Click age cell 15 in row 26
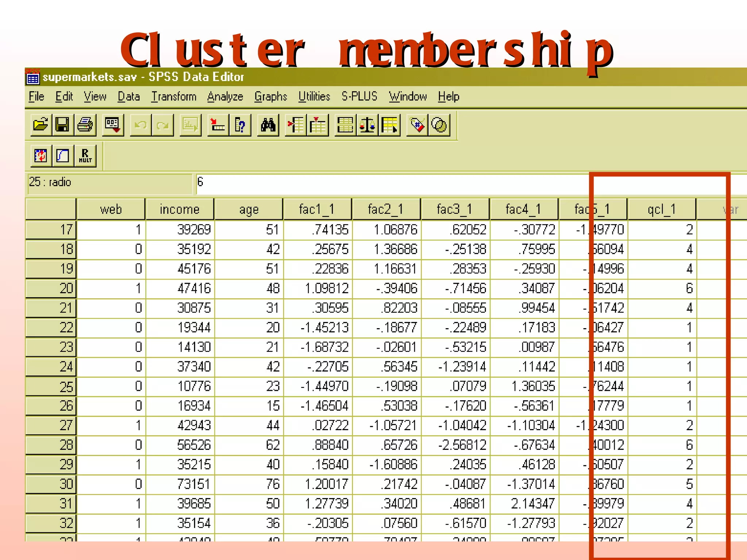 click(249, 406)
